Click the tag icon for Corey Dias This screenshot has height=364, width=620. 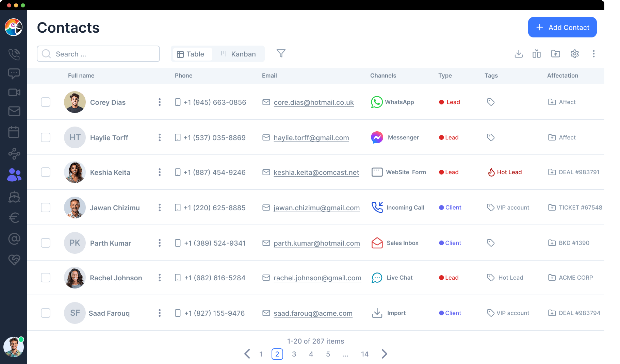coord(490,102)
